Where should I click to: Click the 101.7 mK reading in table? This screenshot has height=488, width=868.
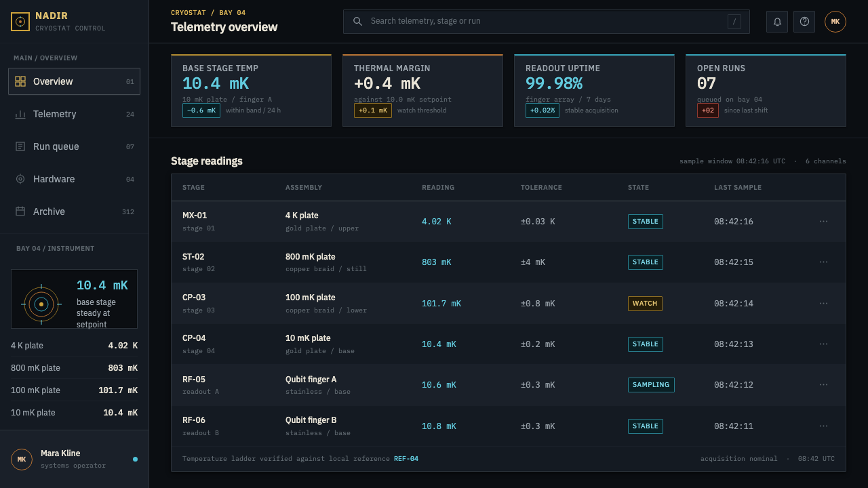click(441, 304)
